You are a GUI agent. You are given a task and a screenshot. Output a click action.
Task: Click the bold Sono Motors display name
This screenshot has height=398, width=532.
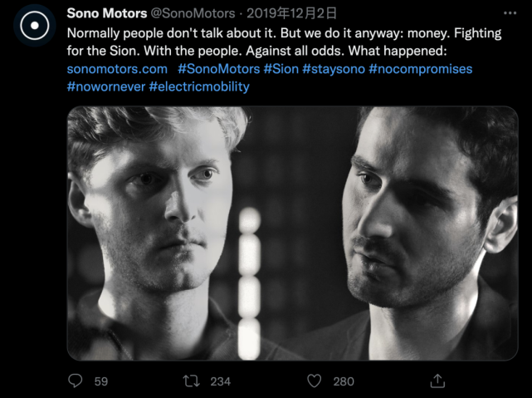click(107, 13)
